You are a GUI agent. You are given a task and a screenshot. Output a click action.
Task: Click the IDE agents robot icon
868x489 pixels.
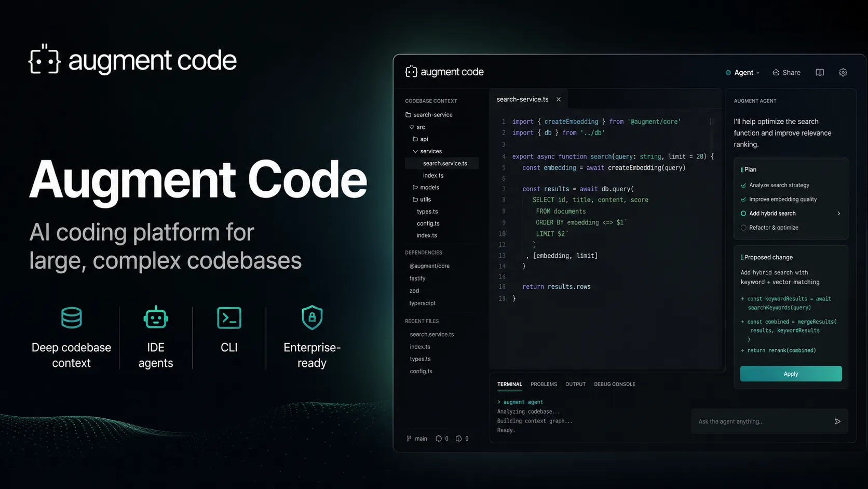[156, 318]
